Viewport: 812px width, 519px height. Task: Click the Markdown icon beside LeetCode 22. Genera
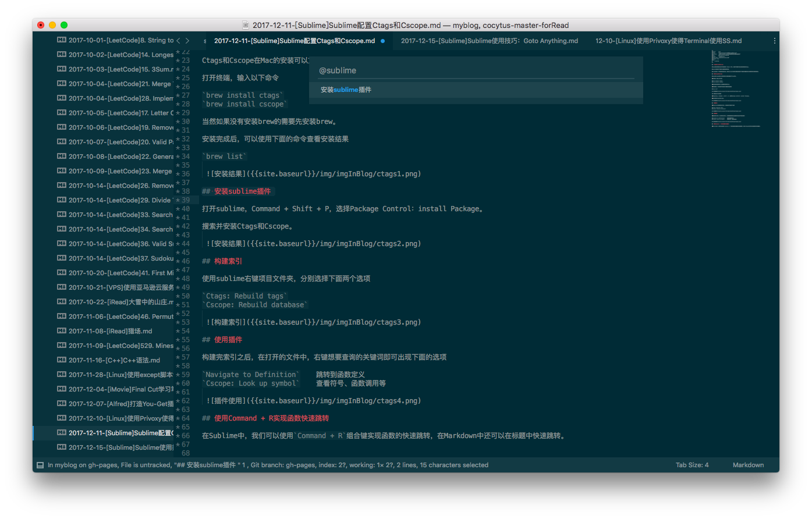(x=61, y=157)
